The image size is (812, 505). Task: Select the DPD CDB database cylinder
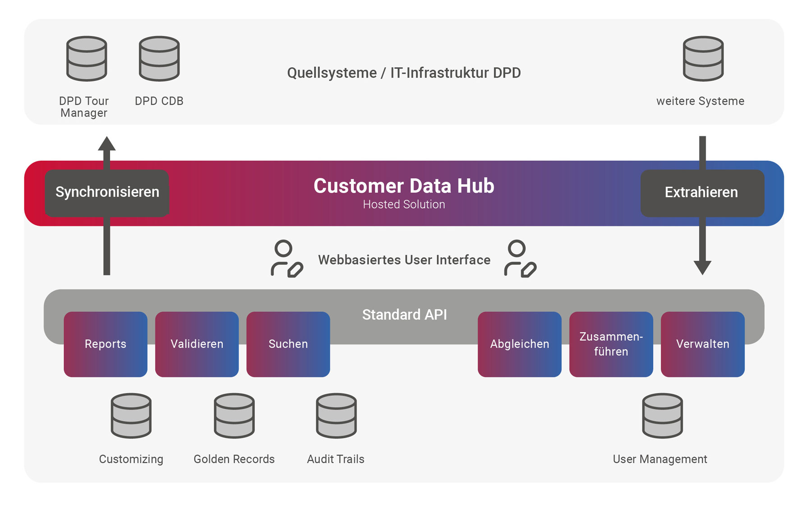(x=159, y=59)
